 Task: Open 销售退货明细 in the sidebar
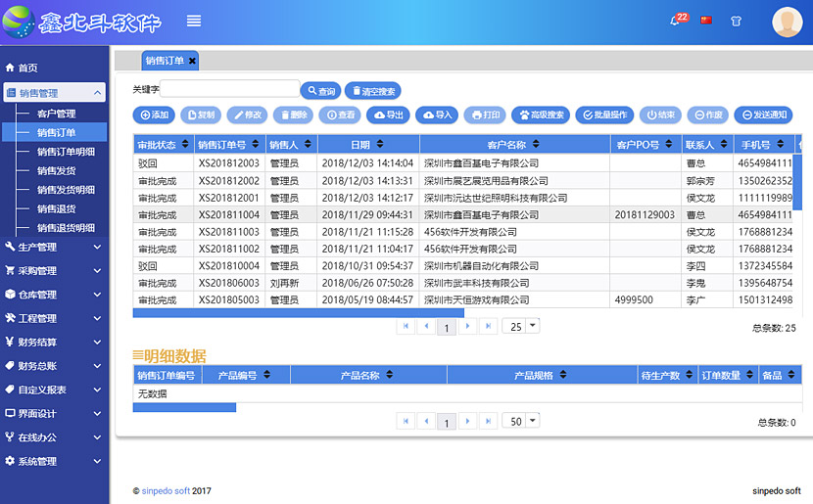(x=66, y=228)
